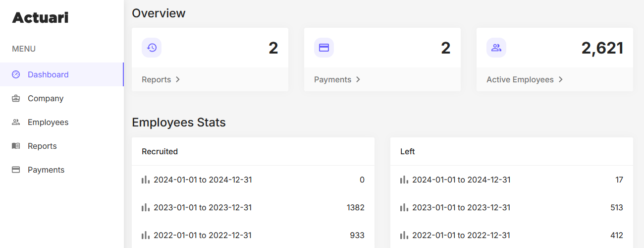Click the Dashboard gauge icon in sidebar
Screen dimensions: 644x248
16,74
